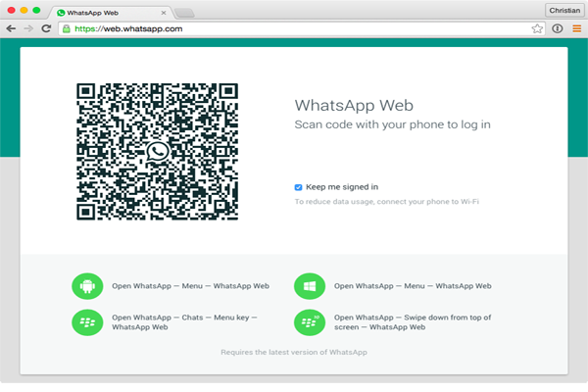Click the 'Keep me signed in' label
The image size is (588, 392).
[342, 187]
